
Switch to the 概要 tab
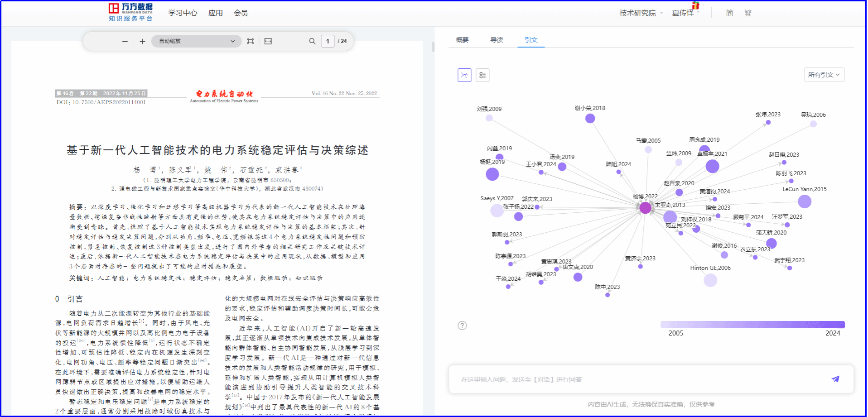pos(462,40)
